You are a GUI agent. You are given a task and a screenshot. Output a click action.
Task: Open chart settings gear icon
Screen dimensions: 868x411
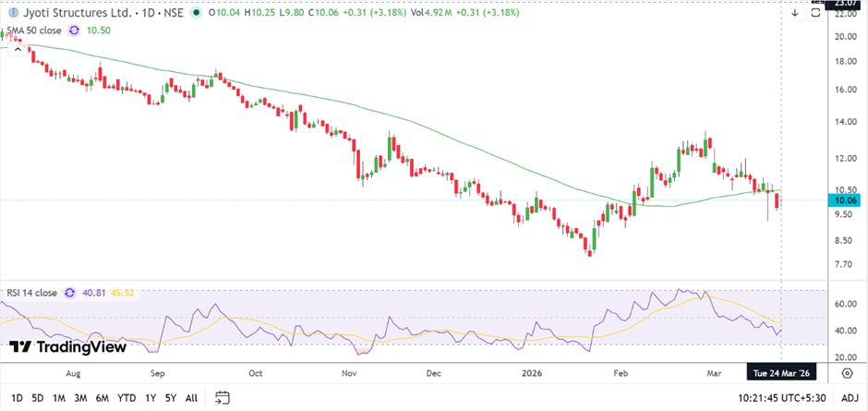846,372
